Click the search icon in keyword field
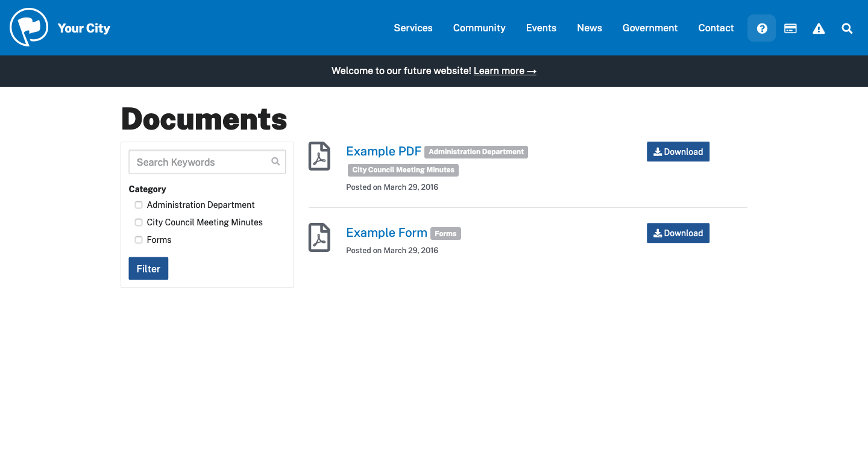Image resolution: width=868 pixels, height=467 pixels. point(275,161)
